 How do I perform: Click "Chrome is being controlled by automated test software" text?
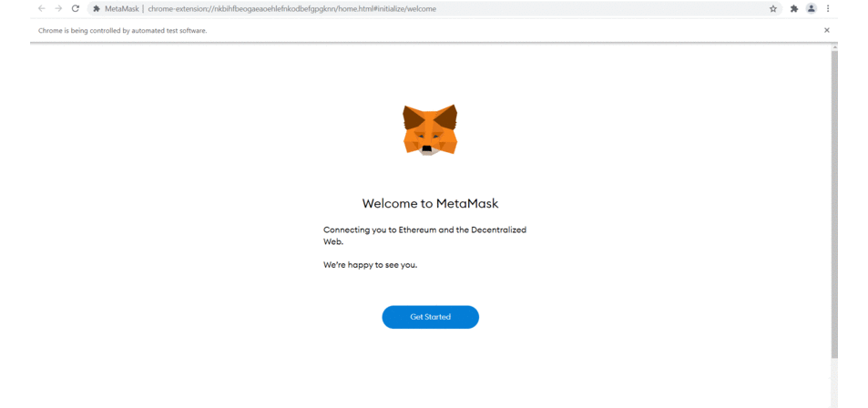tap(122, 30)
